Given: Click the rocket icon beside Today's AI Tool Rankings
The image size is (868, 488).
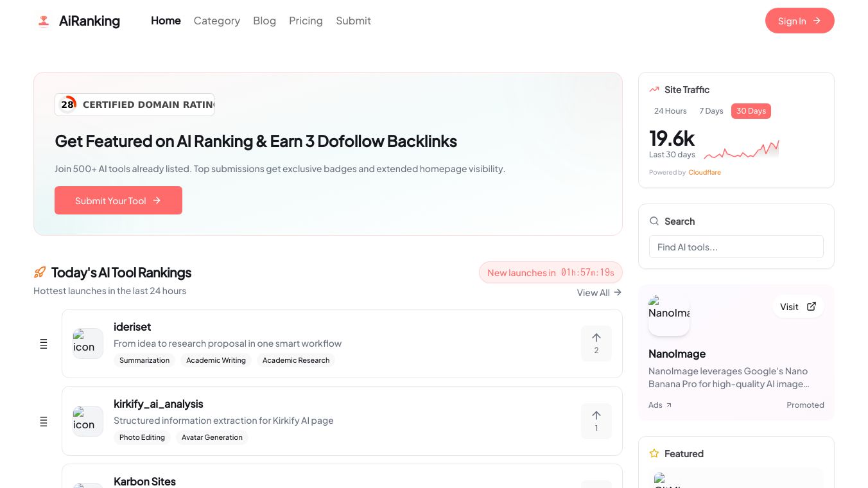Looking at the screenshot, I should tap(40, 272).
